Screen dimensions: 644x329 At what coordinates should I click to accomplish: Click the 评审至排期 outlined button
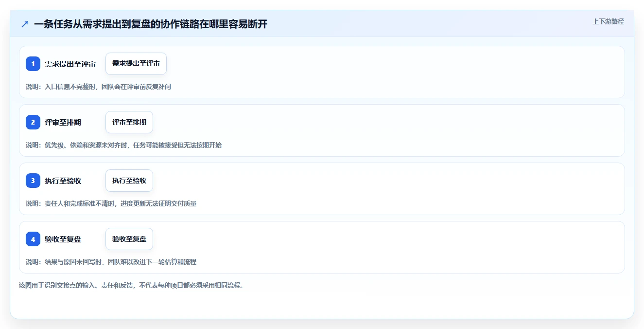click(129, 122)
